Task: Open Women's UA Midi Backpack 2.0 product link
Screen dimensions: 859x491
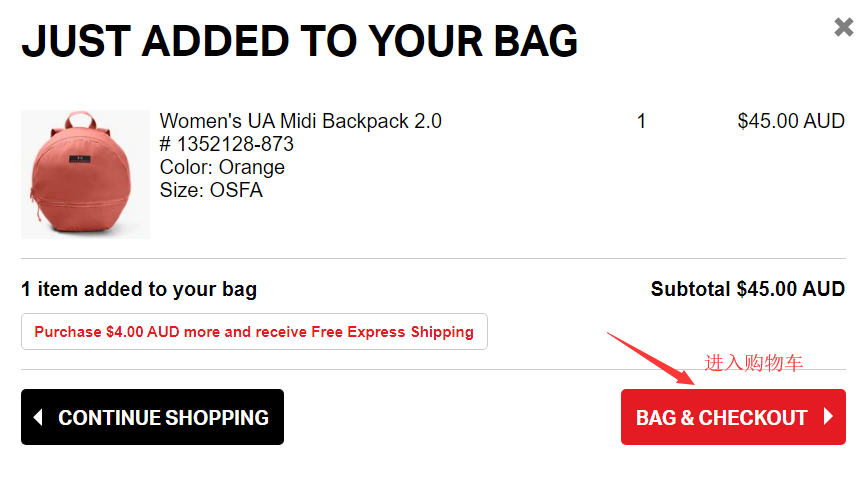Action: point(300,121)
